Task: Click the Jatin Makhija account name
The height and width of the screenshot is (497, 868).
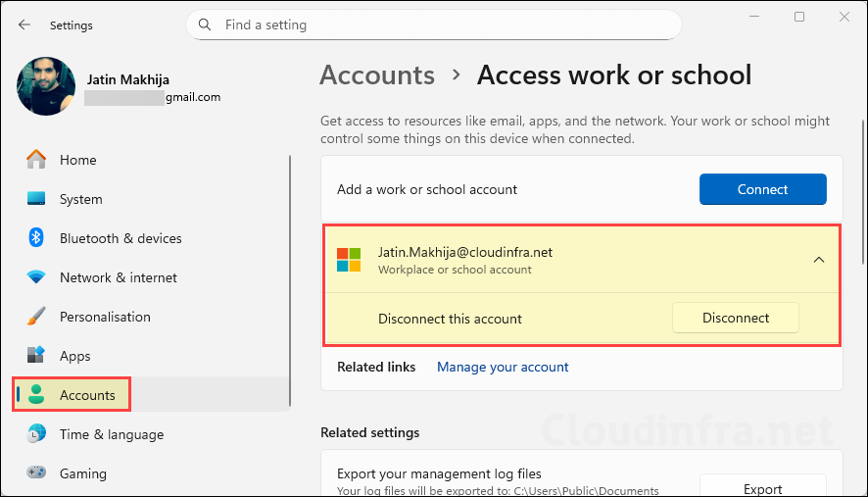Action: pos(128,79)
